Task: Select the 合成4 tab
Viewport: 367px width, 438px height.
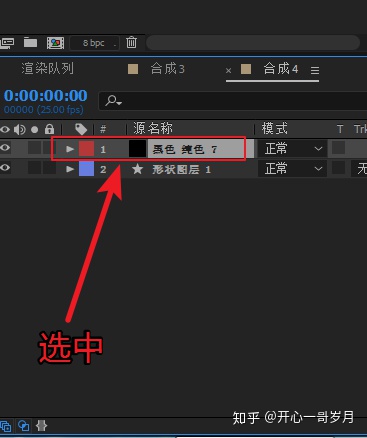Action: (x=281, y=69)
